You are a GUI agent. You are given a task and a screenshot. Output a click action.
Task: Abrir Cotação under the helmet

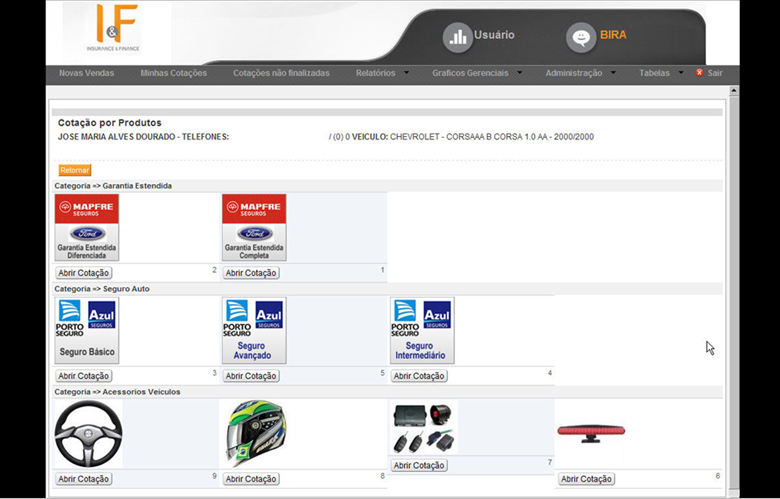pyautogui.click(x=251, y=479)
